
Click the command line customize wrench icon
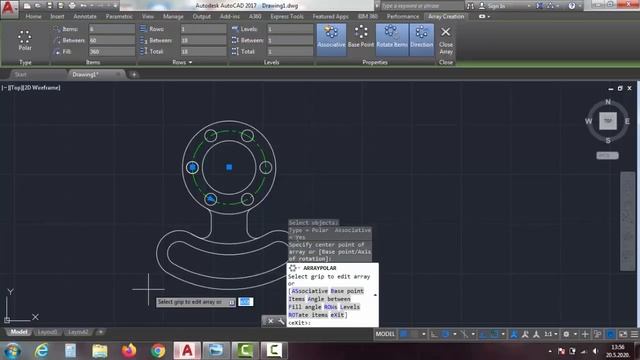click(x=281, y=321)
